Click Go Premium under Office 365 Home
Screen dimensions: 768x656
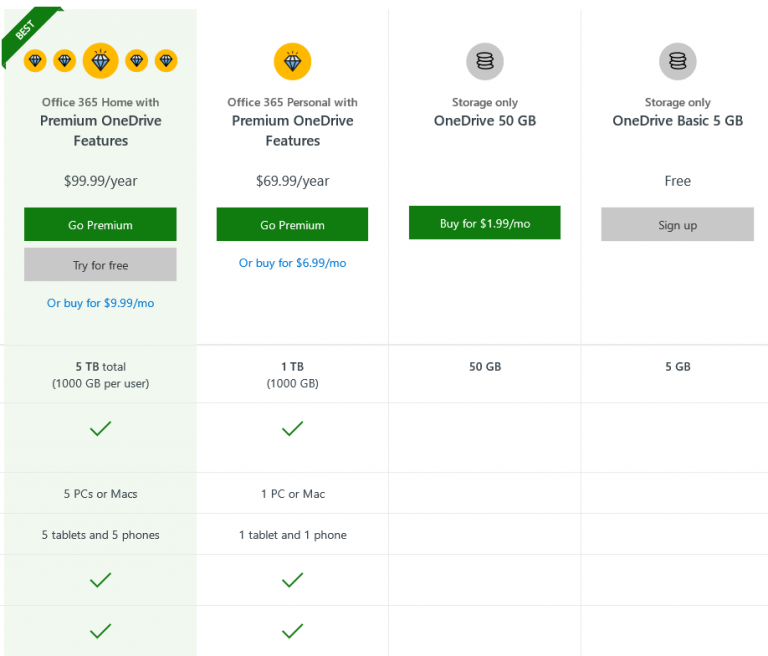[x=100, y=224]
